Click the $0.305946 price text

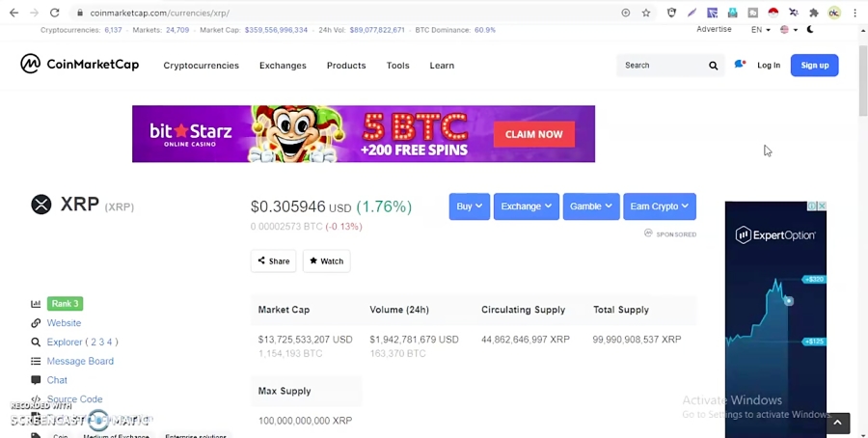[287, 206]
